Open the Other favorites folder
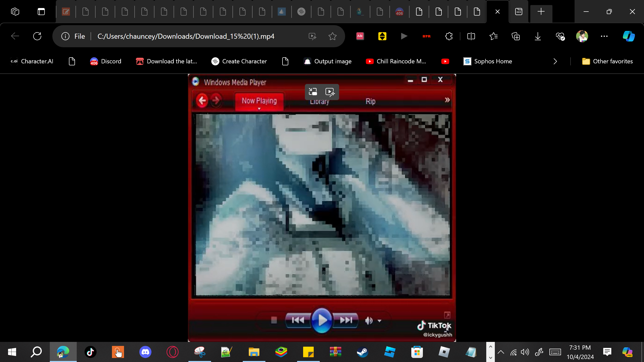The height and width of the screenshot is (362, 644). point(607,61)
